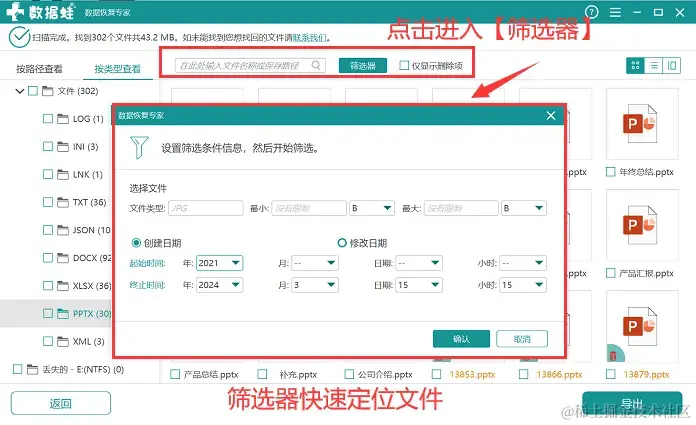Confirm filter with 确认 button
696x425 pixels.
point(461,339)
